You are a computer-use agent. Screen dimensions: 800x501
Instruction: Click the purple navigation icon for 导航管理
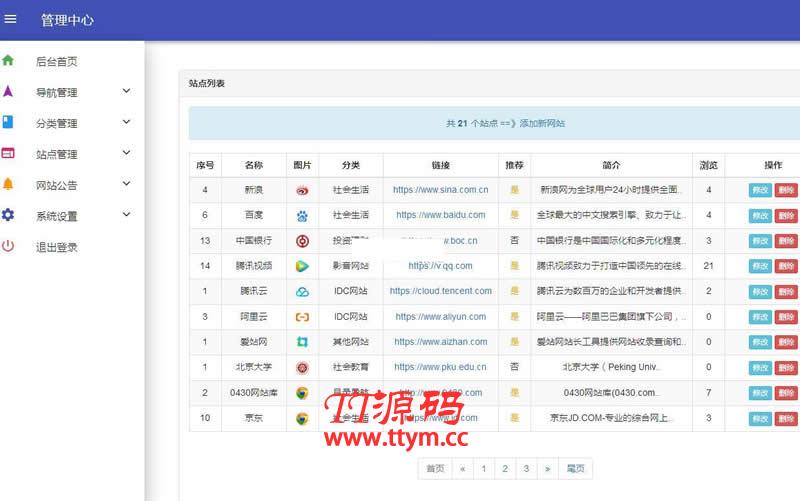click(8, 91)
